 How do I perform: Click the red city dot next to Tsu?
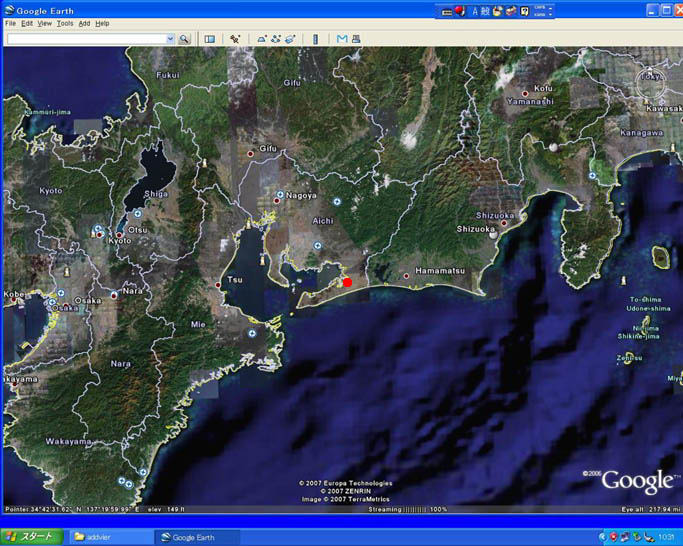[218, 285]
